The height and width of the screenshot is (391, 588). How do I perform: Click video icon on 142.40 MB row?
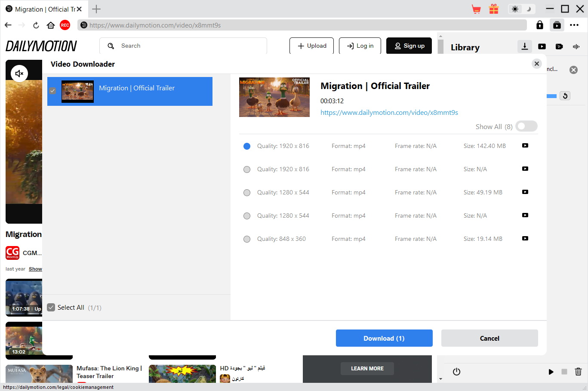pos(525,145)
